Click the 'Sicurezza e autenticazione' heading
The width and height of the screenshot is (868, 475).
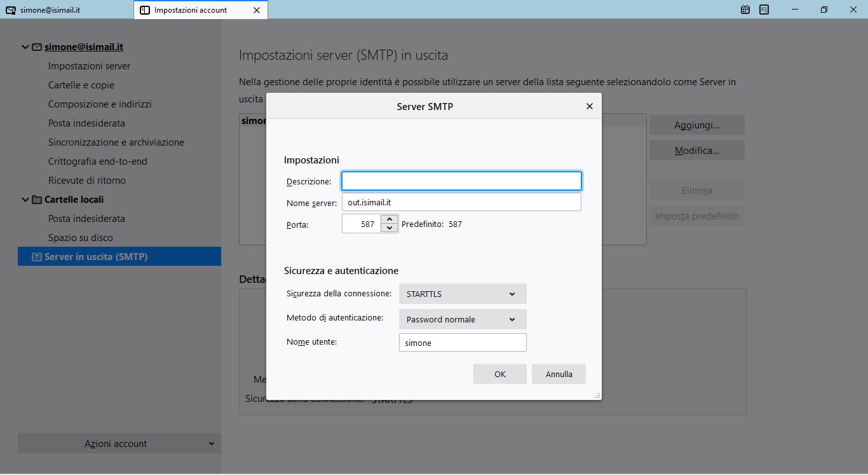[341, 271]
